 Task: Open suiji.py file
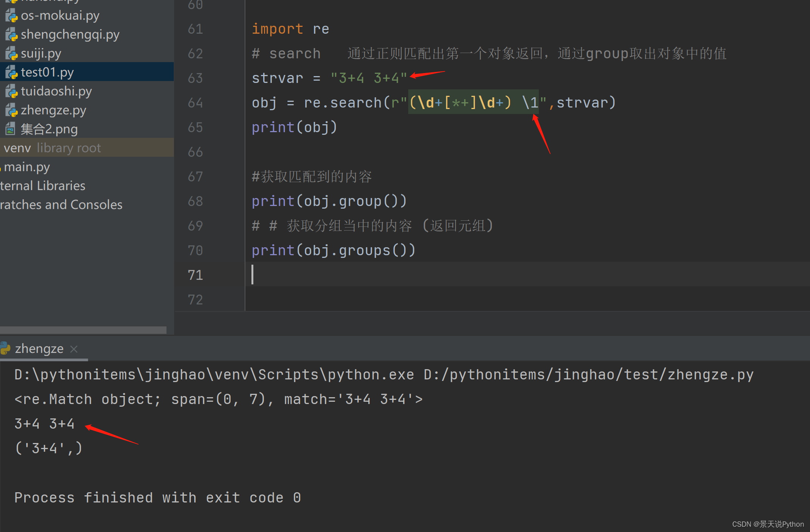click(x=41, y=53)
